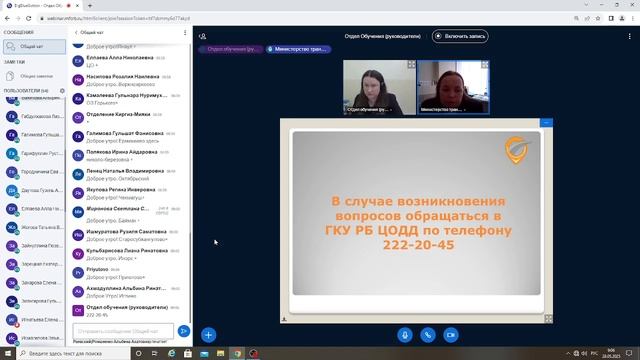Click the Кульбарисова Лиана Ринатовна chat message

pyautogui.click(x=129, y=254)
